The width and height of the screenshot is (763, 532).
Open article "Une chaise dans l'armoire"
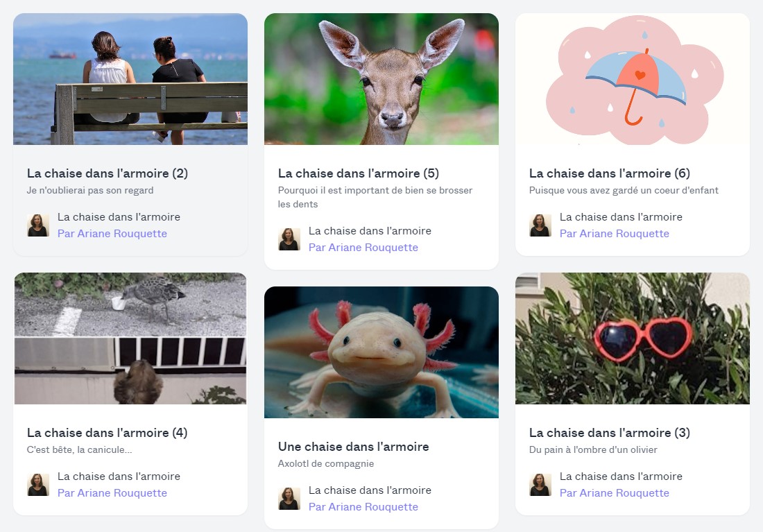click(354, 447)
